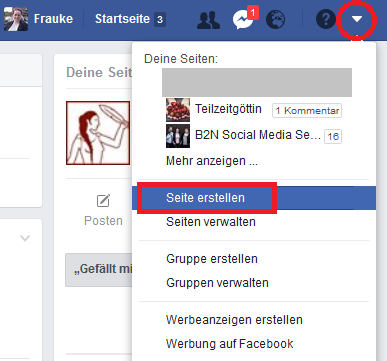Open the friend requests icon
Viewport: 387px width, 361px height.
coord(208,20)
